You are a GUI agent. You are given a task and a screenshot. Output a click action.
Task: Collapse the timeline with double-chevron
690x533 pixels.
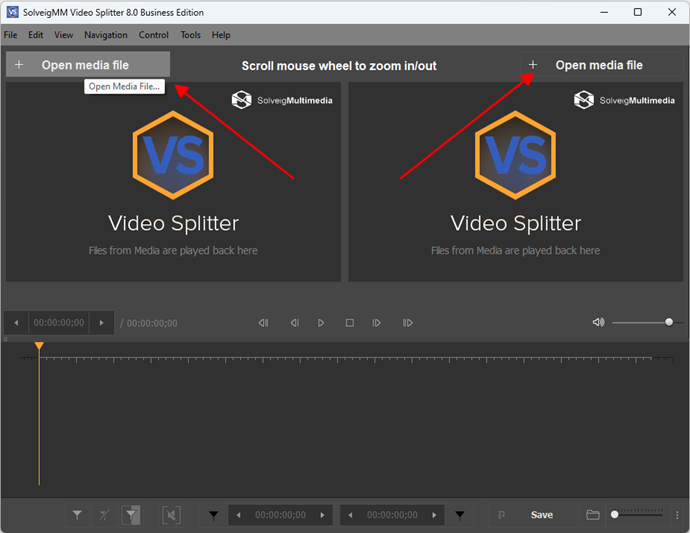click(6, 339)
